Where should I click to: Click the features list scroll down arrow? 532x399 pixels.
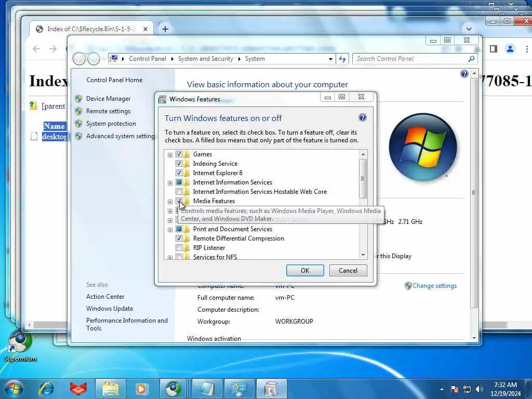pyautogui.click(x=363, y=255)
